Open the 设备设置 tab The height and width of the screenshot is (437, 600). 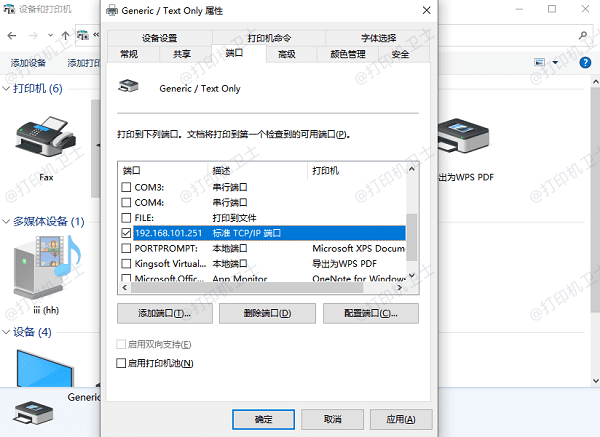click(160, 38)
